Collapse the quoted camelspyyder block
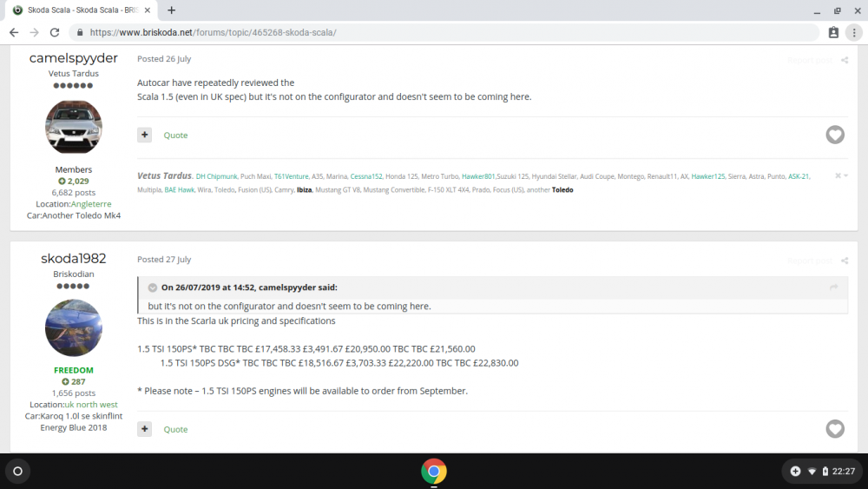Screen dimensions: 868x489 tap(153, 287)
